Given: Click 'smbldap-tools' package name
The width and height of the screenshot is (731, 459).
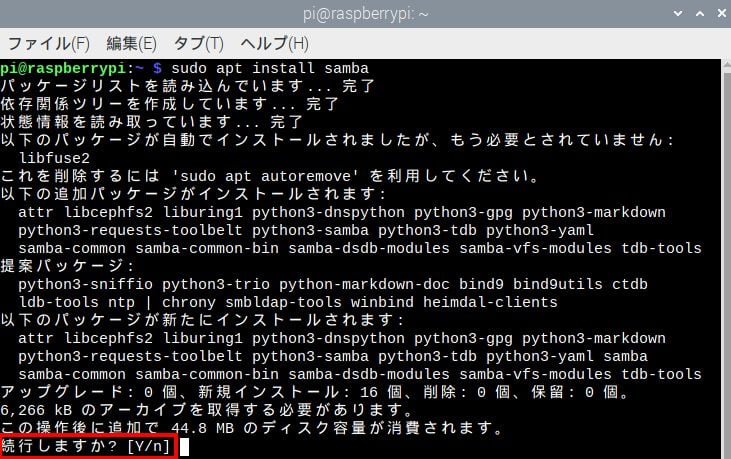Looking at the screenshot, I should tap(283, 302).
